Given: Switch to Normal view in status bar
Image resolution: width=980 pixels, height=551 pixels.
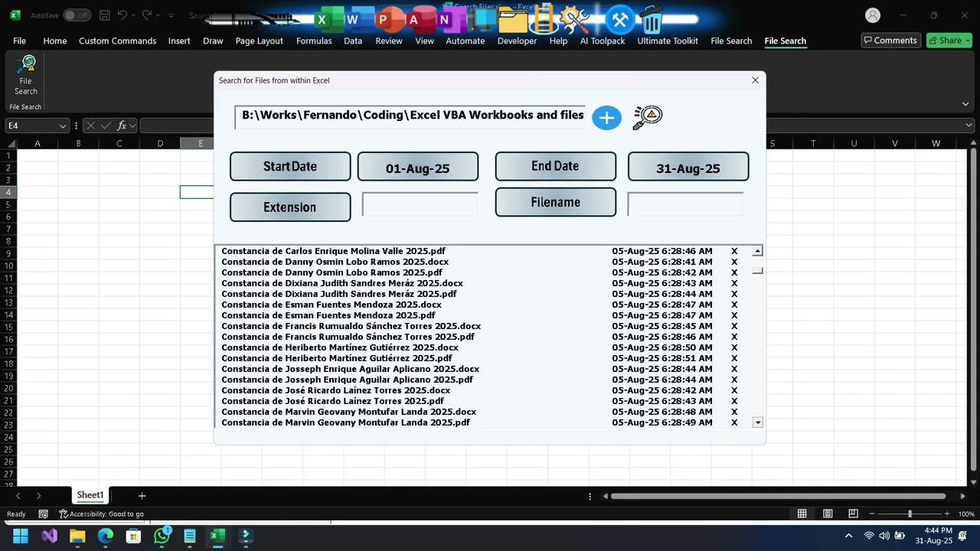Looking at the screenshot, I should click(x=802, y=514).
